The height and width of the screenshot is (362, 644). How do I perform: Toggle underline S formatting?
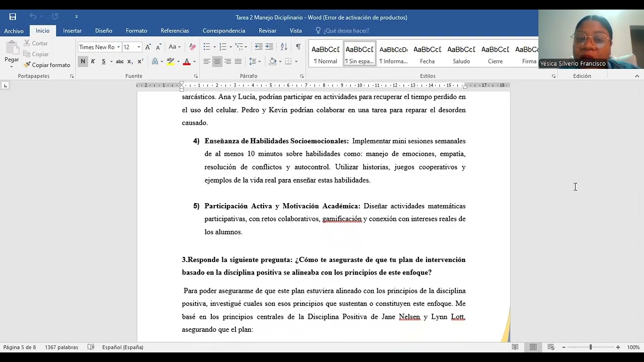(x=104, y=61)
